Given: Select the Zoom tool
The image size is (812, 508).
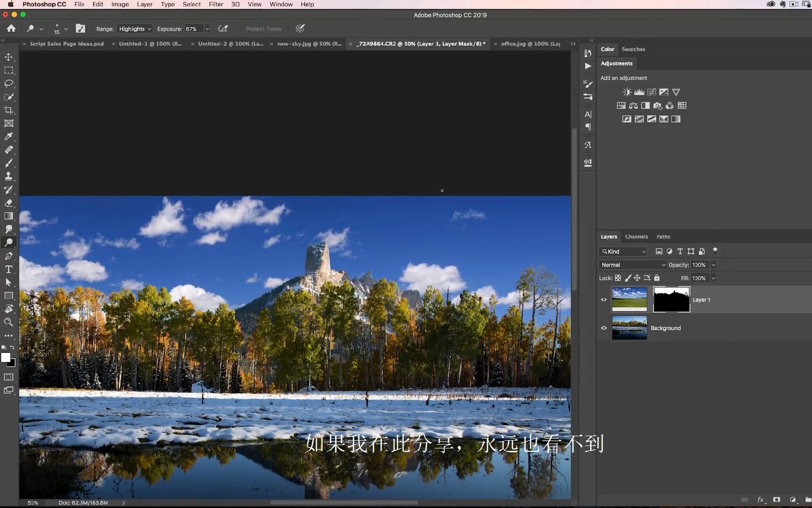Looking at the screenshot, I should tap(8, 322).
